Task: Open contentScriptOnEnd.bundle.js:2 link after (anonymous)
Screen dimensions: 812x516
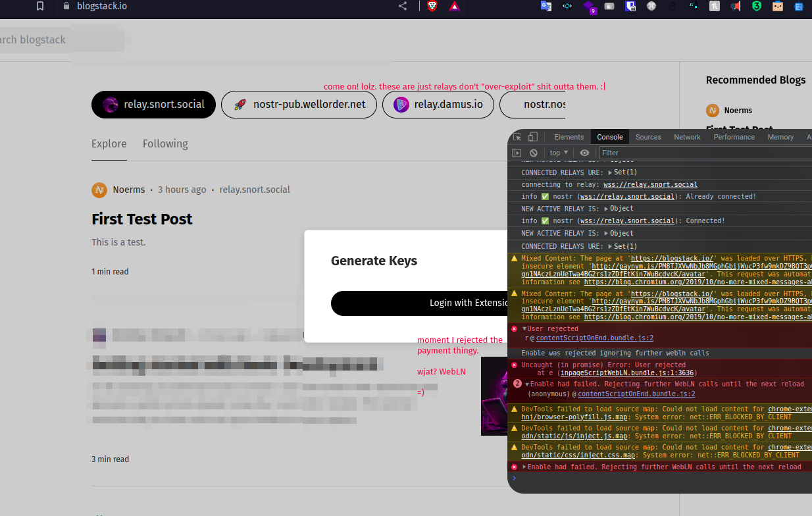Action: point(636,394)
